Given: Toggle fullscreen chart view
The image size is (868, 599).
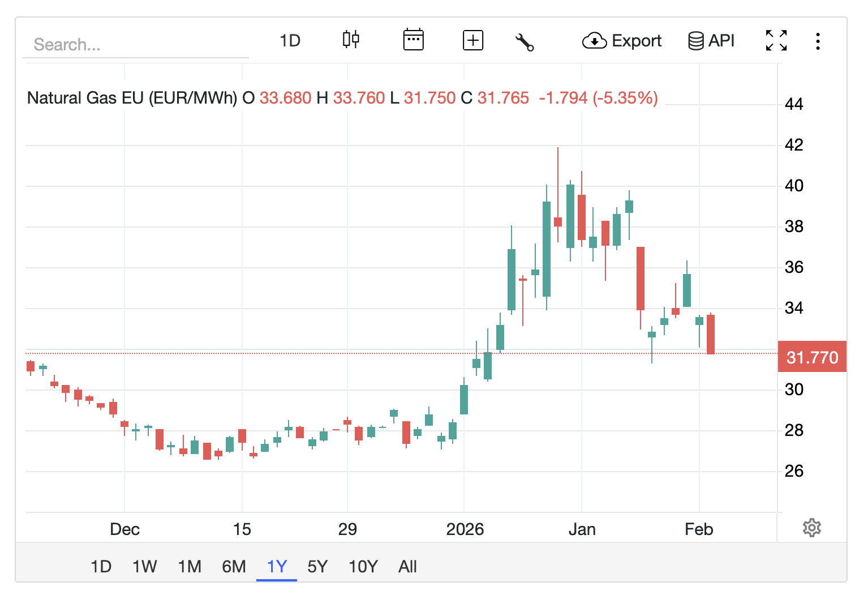Looking at the screenshot, I should tap(776, 41).
